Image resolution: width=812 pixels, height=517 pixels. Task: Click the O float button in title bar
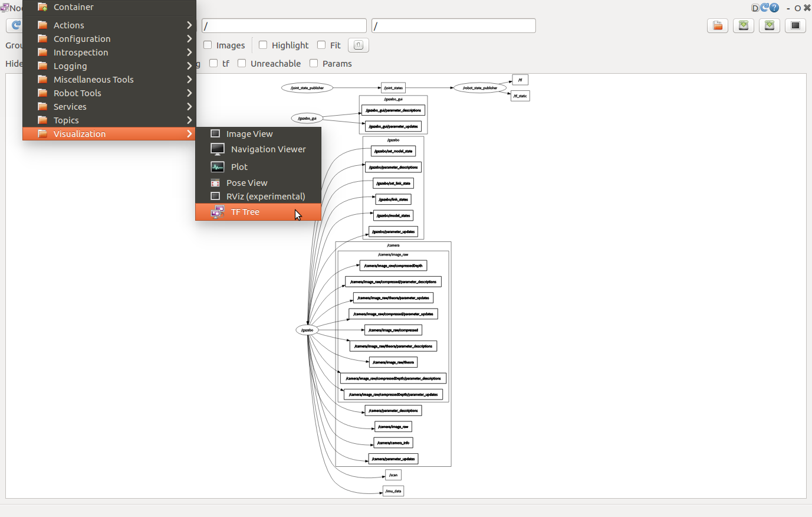[x=797, y=8]
